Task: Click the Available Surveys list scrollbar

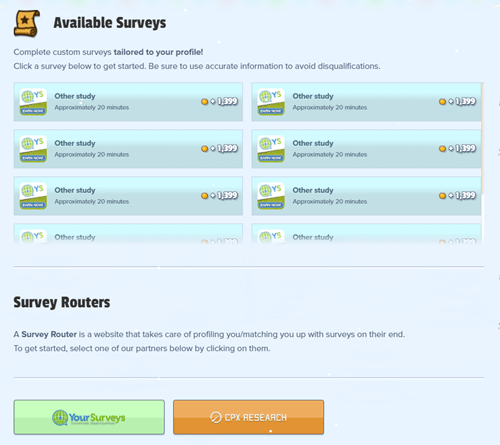Action: [483, 138]
